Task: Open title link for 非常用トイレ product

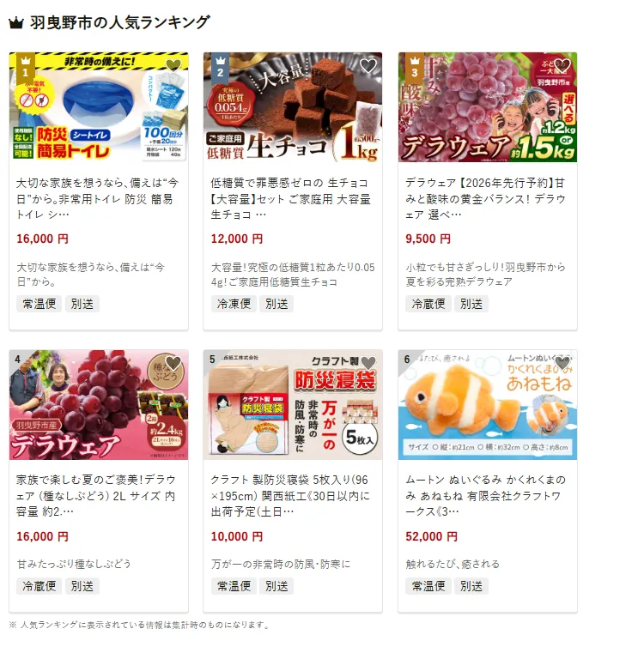Action: click(98, 199)
